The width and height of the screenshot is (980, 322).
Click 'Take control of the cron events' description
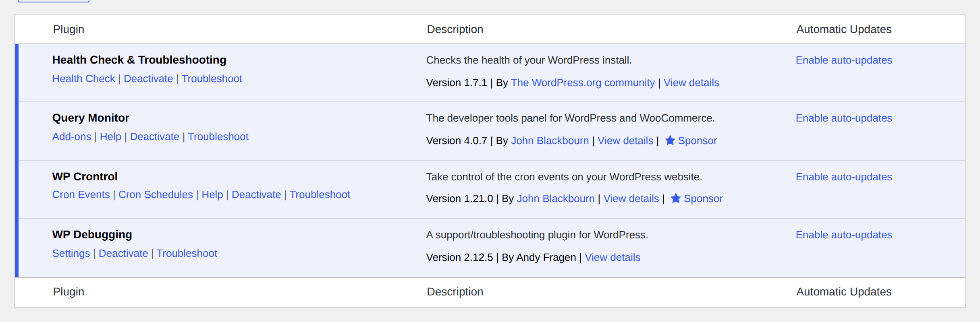(564, 177)
